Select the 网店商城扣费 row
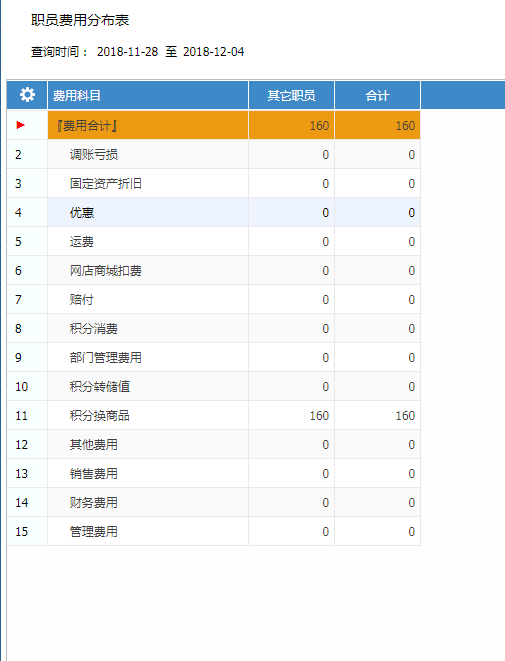The image size is (505, 661). (213, 271)
